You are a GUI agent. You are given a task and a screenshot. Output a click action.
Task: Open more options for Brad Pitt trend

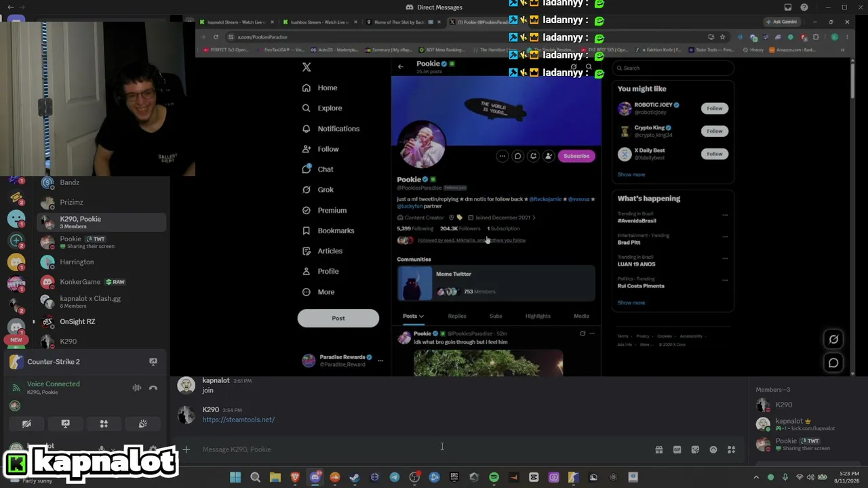click(725, 237)
